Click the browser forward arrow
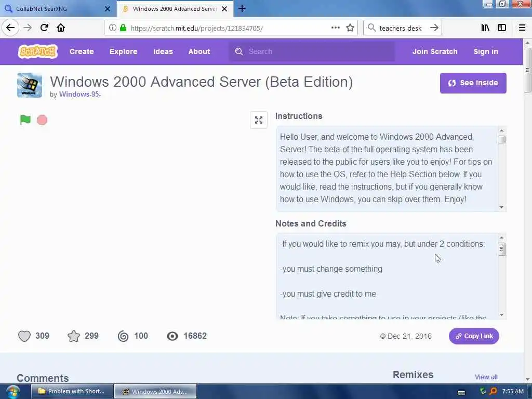 28,28
